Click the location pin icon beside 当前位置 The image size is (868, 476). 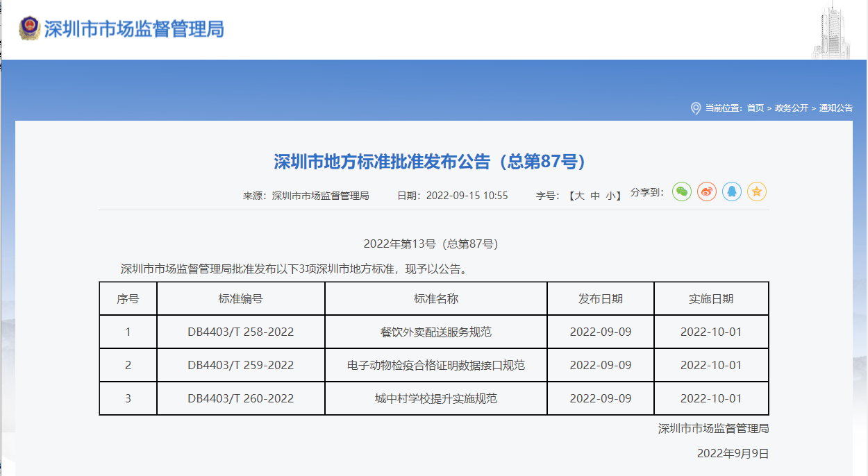pos(696,108)
